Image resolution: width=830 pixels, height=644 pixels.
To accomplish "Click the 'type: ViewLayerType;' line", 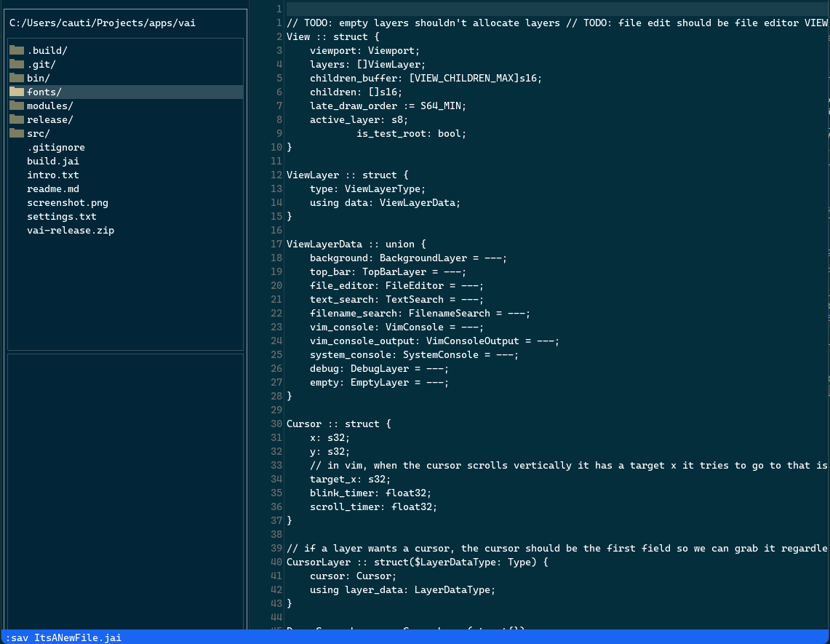I will [367, 188].
